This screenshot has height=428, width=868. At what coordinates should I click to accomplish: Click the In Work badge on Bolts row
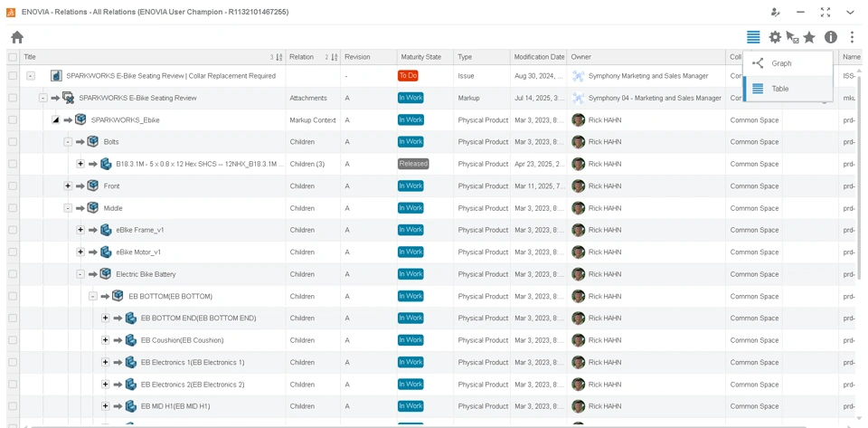(x=410, y=142)
